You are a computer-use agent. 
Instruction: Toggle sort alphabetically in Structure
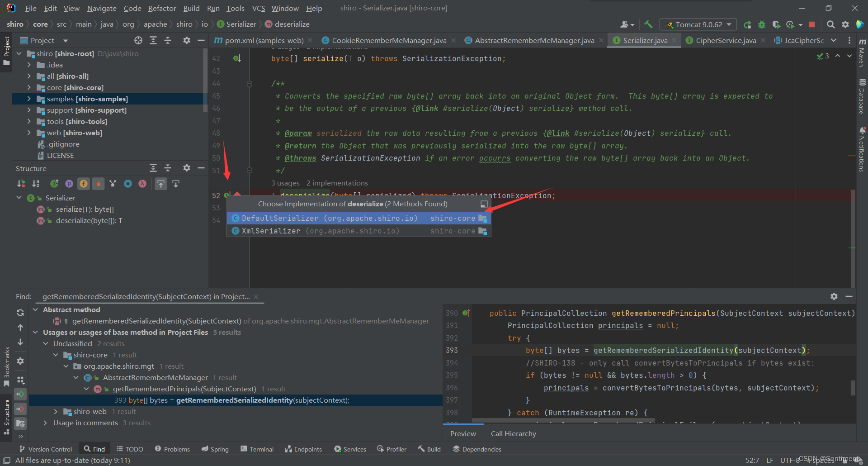click(36, 184)
